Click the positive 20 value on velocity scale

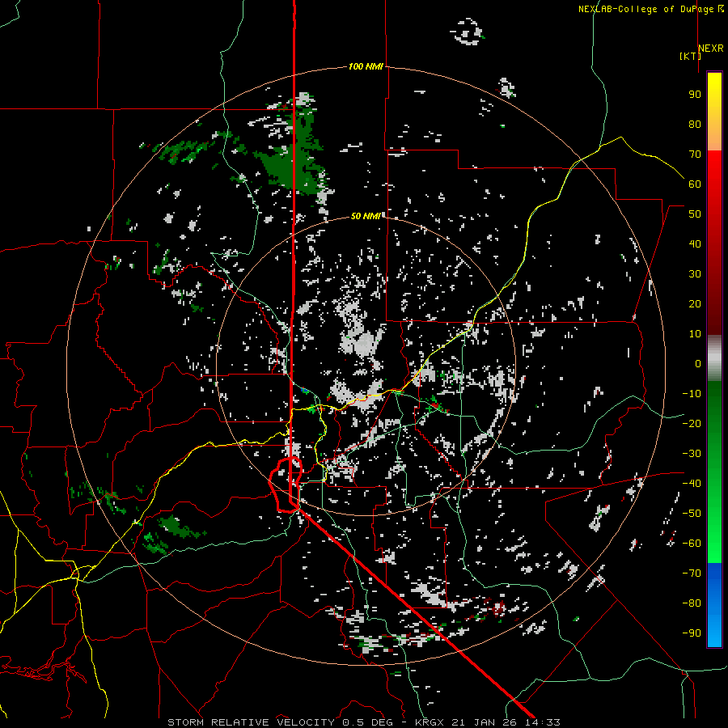click(695, 303)
